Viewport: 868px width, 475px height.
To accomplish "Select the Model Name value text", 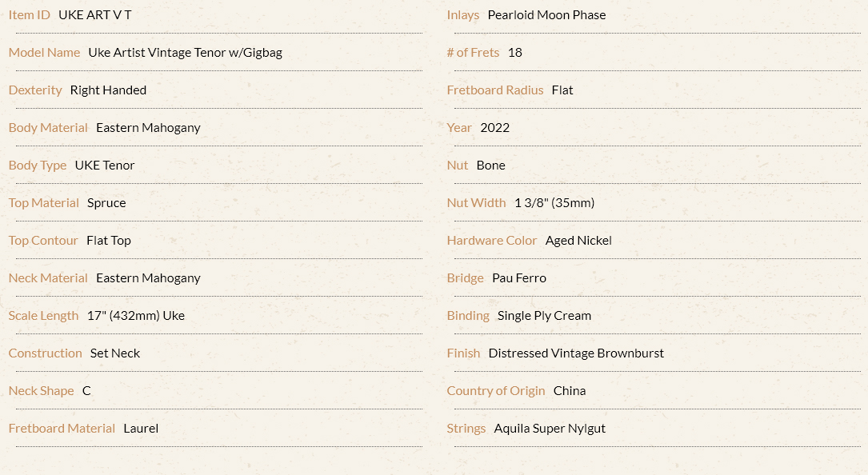I will pos(185,53).
